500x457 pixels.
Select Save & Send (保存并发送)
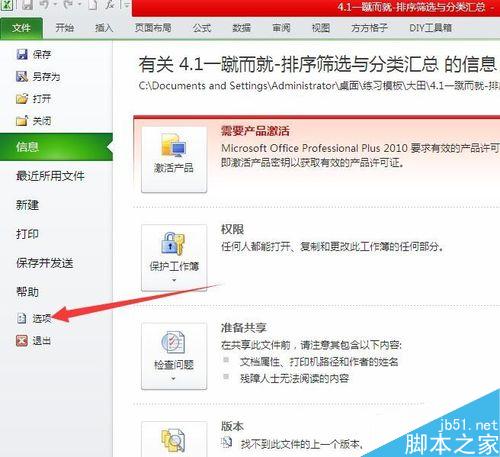click(45, 263)
